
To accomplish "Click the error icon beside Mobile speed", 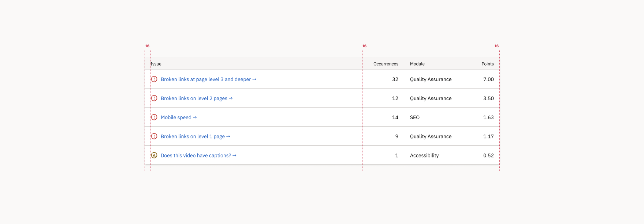I will coord(154,117).
